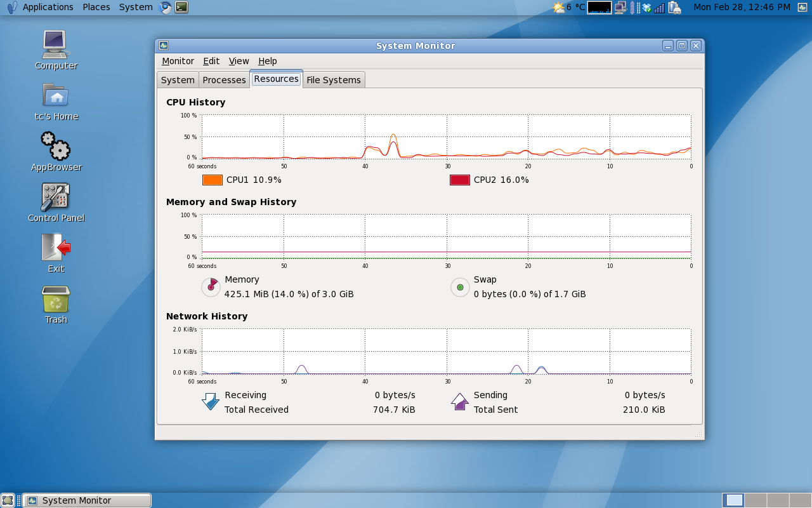Switch to the Processes tab
Image resolution: width=812 pixels, height=508 pixels.
point(224,80)
